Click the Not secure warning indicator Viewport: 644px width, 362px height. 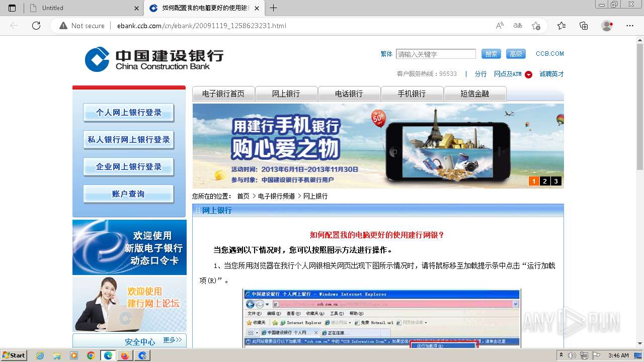point(82,26)
